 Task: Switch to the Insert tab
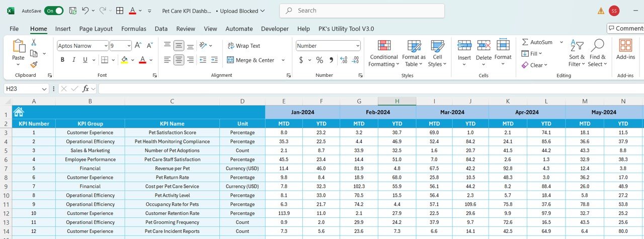(63, 29)
